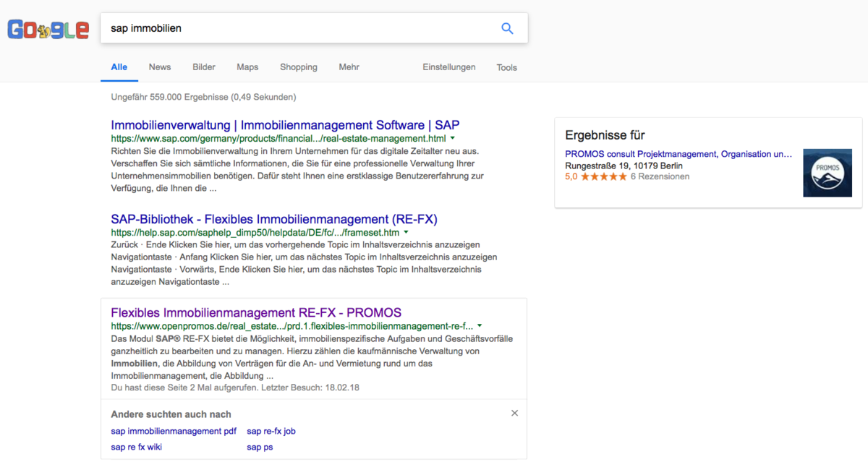Switch to the News tab
The width and height of the screenshot is (868, 467).
tap(160, 67)
